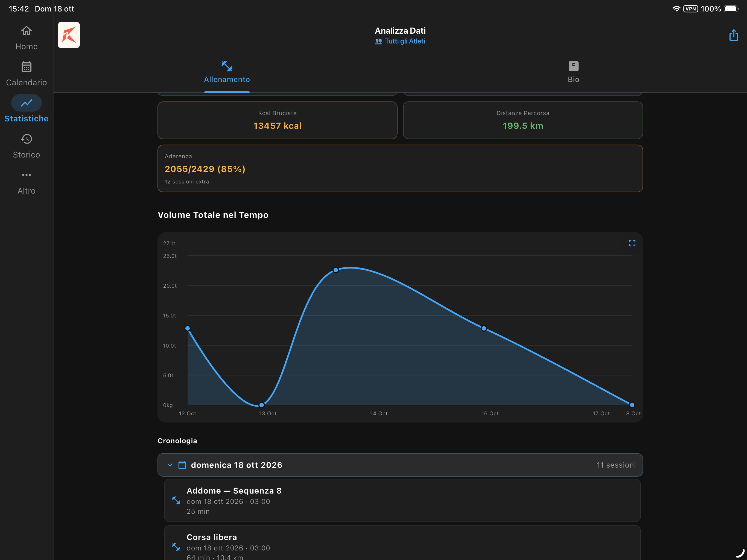Collapse the domenica 18 ott 2026 chevron

click(170, 465)
